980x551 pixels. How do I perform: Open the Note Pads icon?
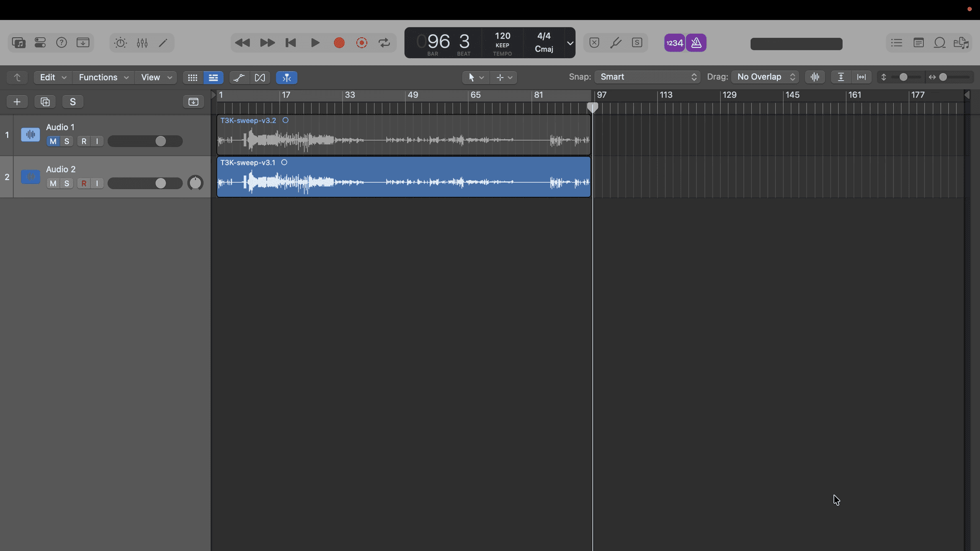click(919, 43)
